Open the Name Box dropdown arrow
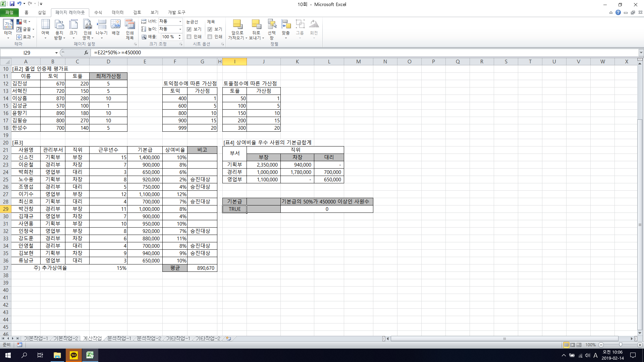 pos(56,53)
